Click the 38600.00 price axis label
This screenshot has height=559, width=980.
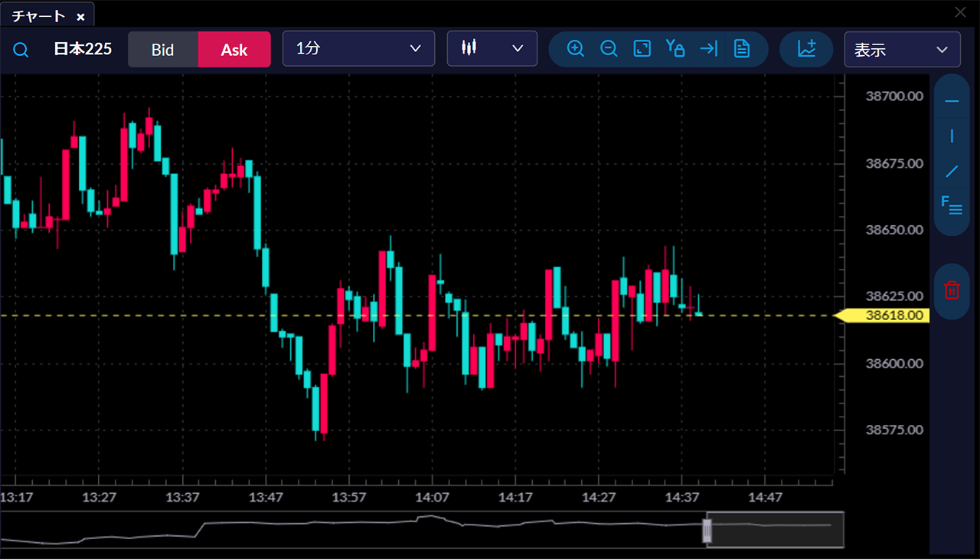click(x=894, y=364)
